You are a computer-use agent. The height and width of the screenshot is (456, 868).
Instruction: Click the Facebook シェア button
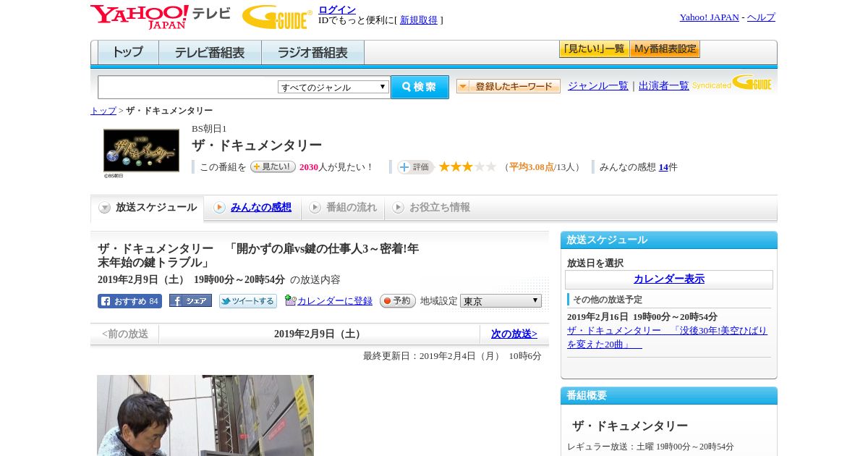190,300
